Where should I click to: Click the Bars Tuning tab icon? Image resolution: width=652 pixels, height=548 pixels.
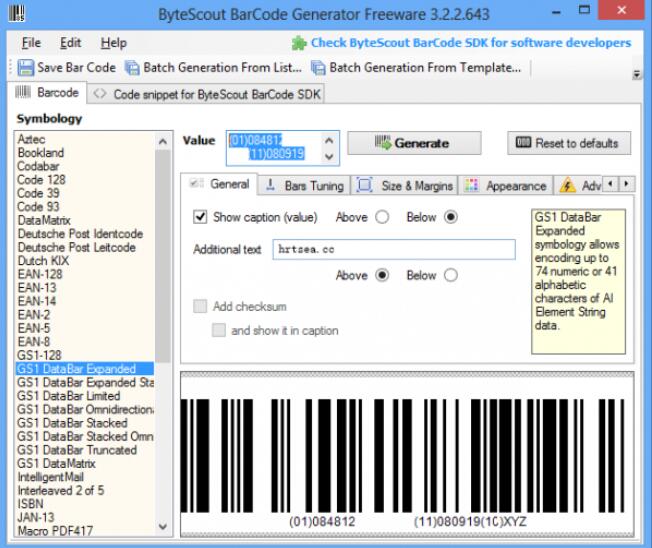[270, 185]
